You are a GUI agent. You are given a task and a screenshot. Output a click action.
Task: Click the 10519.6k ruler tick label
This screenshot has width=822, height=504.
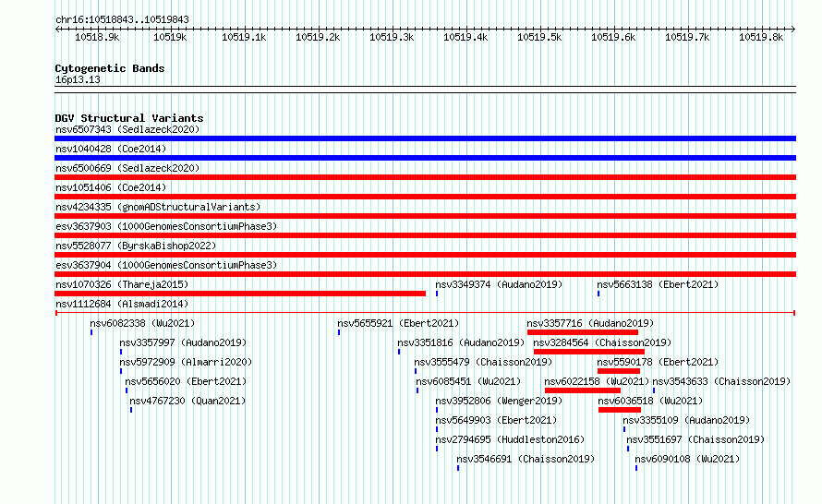click(x=613, y=37)
